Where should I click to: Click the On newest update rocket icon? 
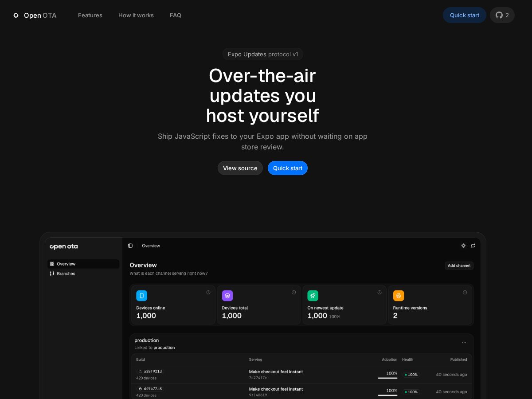pos(313,296)
